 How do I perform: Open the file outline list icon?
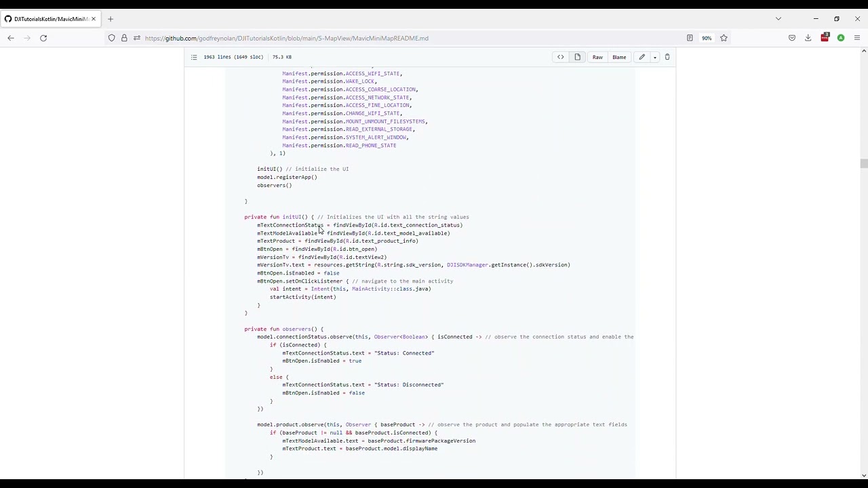[194, 57]
